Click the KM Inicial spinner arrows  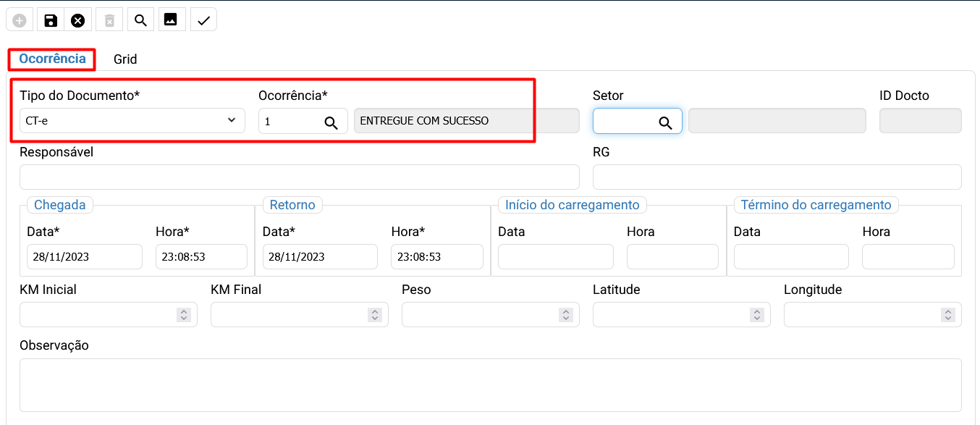coord(184,315)
